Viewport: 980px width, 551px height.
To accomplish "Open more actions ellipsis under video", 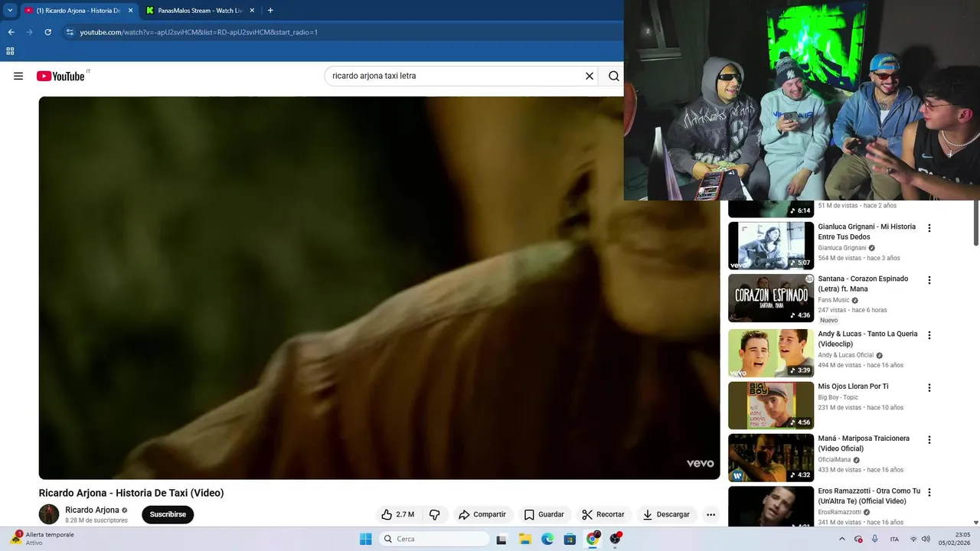I will (x=710, y=514).
